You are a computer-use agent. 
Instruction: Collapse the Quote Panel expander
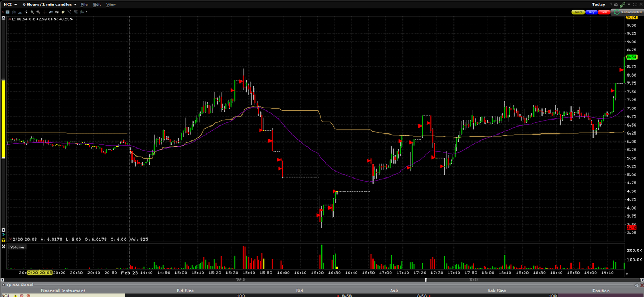pos(3,285)
